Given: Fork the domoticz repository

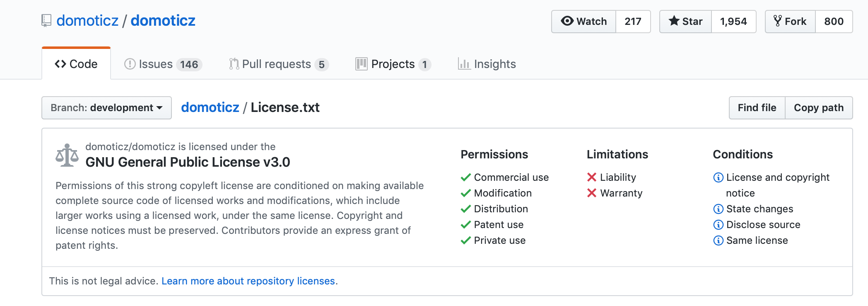Looking at the screenshot, I should coord(790,22).
